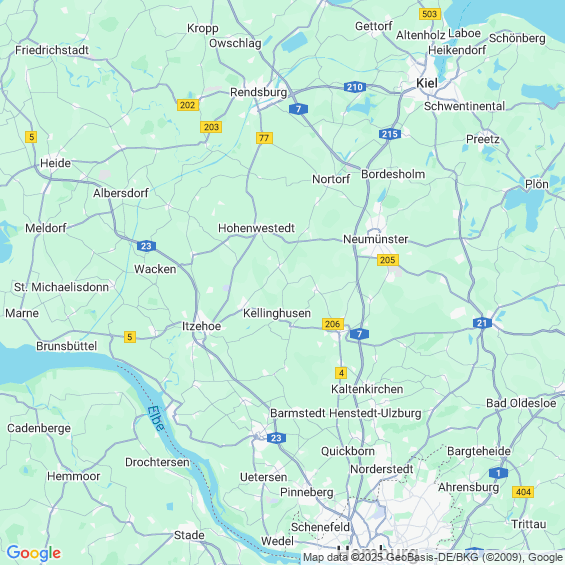
Task: Click the A210 highway shield
Action: pos(355,87)
